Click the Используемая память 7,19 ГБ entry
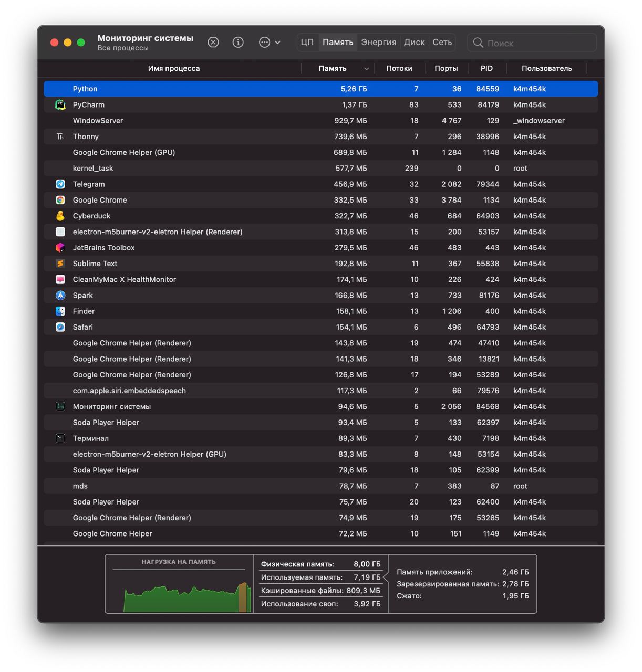 point(320,577)
